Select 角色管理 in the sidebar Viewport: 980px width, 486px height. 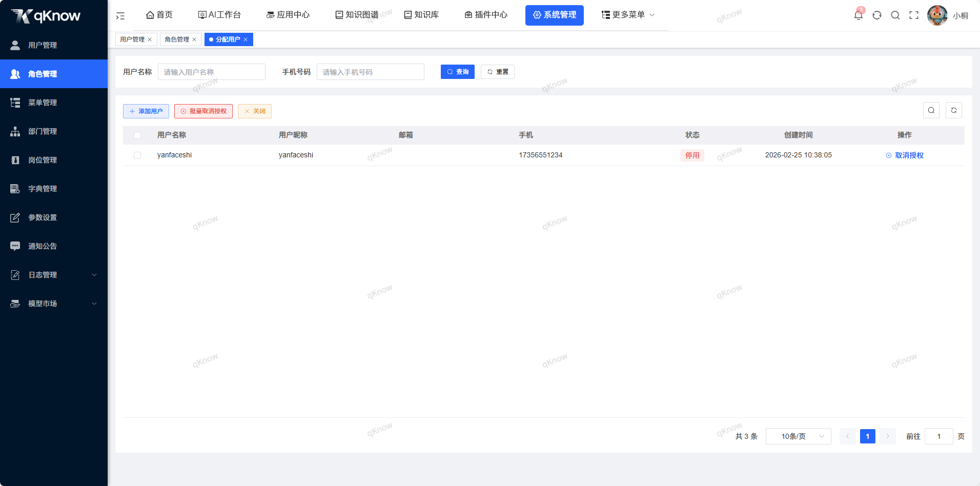pos(54,74)
